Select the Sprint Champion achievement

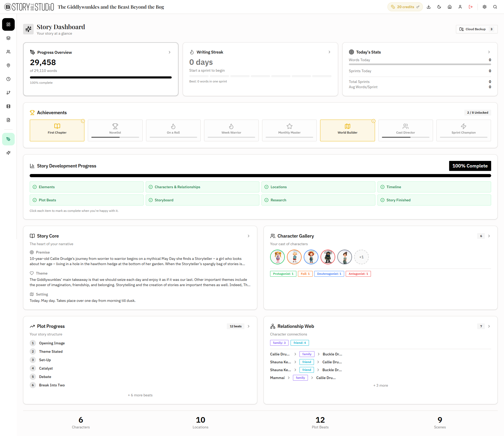[x=464, y=130]
